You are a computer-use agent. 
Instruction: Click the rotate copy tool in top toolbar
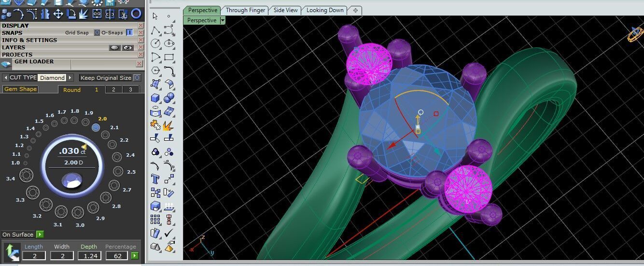(x=72, y=14)
